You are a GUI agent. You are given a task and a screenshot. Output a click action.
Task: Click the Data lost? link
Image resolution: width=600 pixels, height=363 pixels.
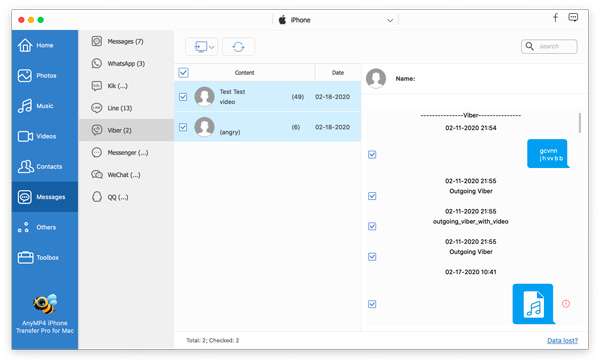[x=562, y=340]
